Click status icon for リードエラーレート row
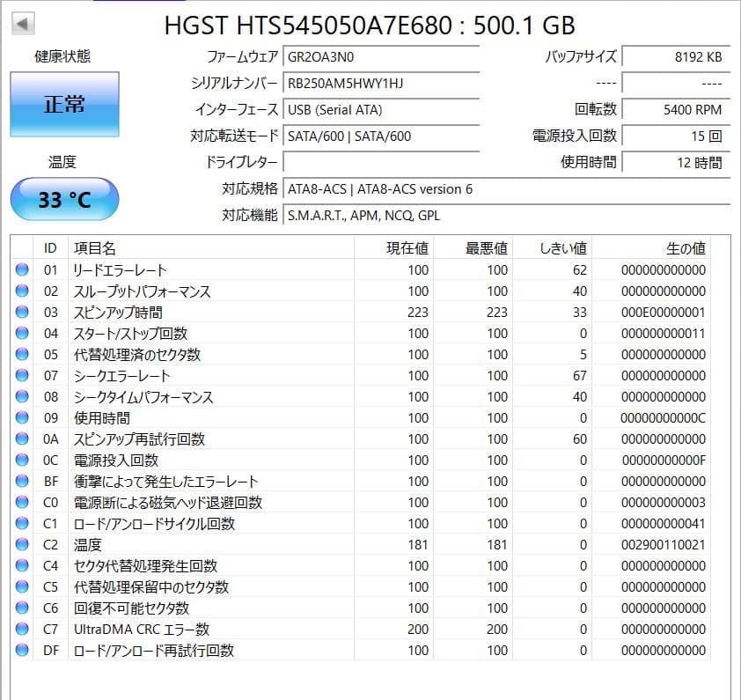This screenshot has width=741, height=700. pos(22,269)
